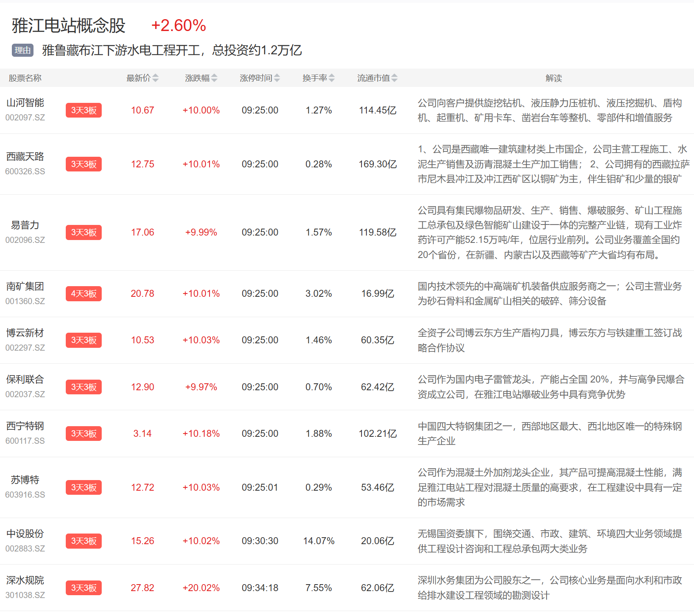Sort by 流通市值 column arrow
This screenshot has width=694, height=616.
pyautogui.click(x=394, y=78)
